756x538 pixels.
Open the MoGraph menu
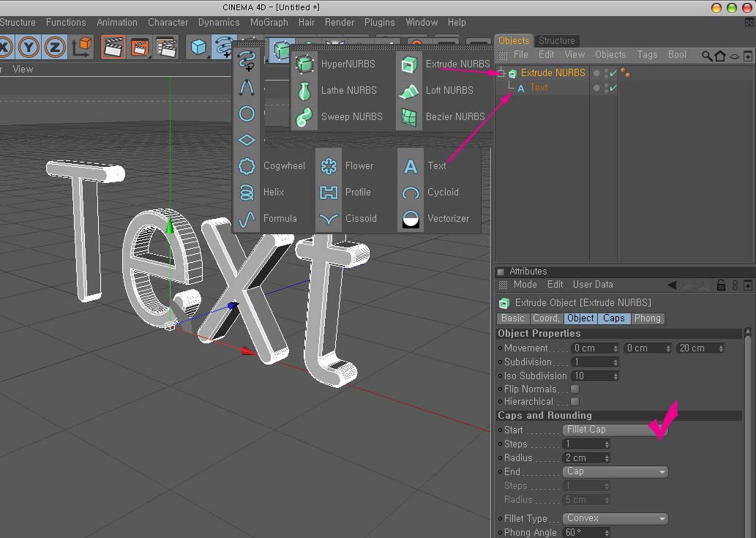(269, 22)
